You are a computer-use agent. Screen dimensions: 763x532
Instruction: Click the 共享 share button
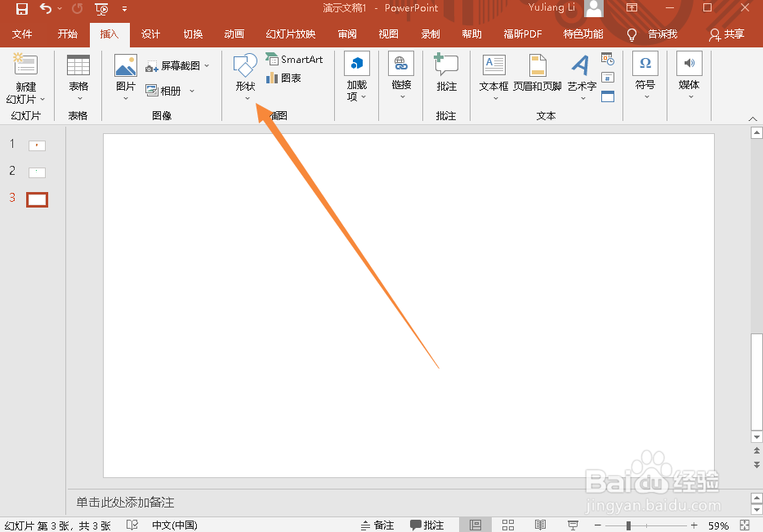[x=727, y=34]
